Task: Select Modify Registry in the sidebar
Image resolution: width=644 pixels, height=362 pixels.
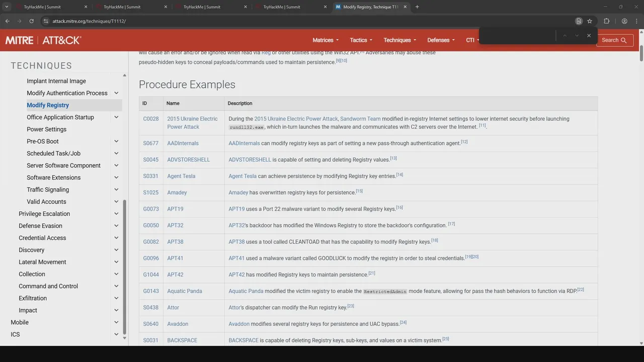Action: click(x=48, y=105)
